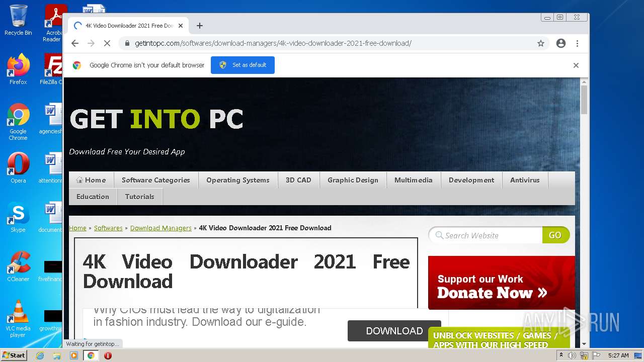Open the Graphic Design menu item

pyautogui.click(x=353, y=180)
